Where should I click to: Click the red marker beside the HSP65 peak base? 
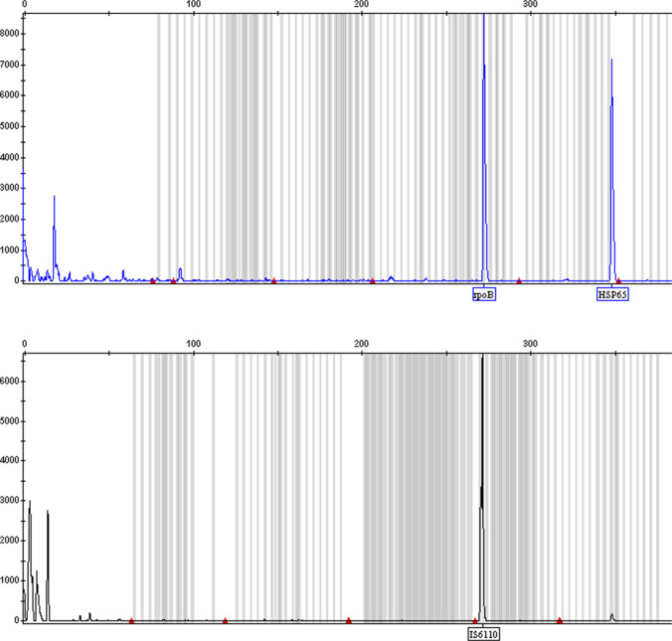pos(619,280)
